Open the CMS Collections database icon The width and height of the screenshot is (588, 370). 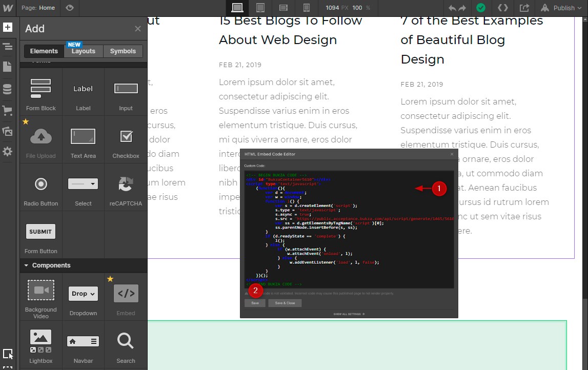8,89
